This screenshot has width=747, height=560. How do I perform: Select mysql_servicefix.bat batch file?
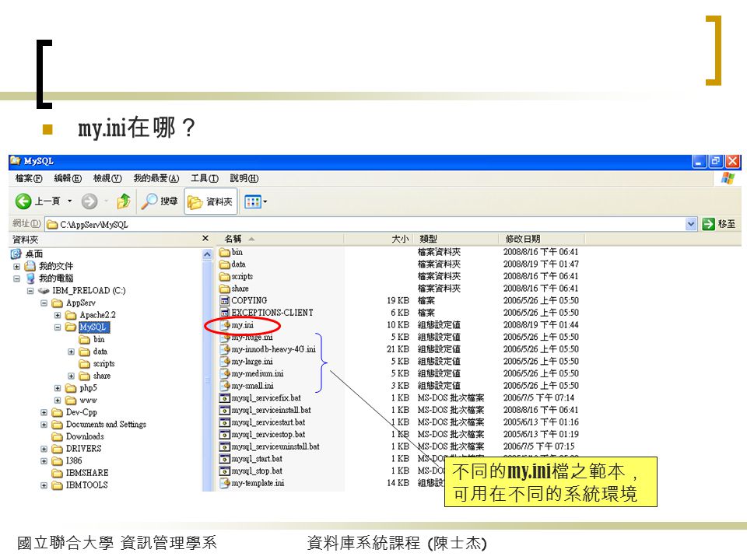pyautogui.click(x=260, y=398)
